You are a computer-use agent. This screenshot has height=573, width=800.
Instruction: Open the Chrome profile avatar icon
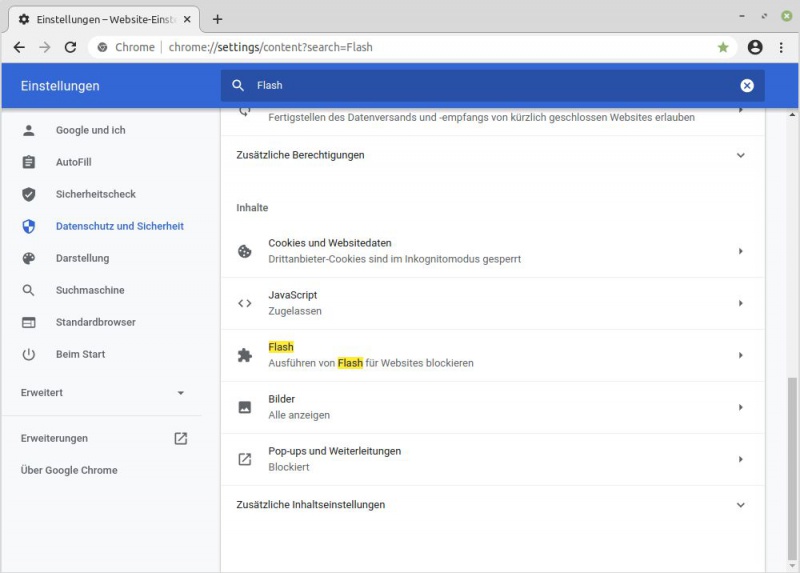pyautogui.click(x=755, y=47)
